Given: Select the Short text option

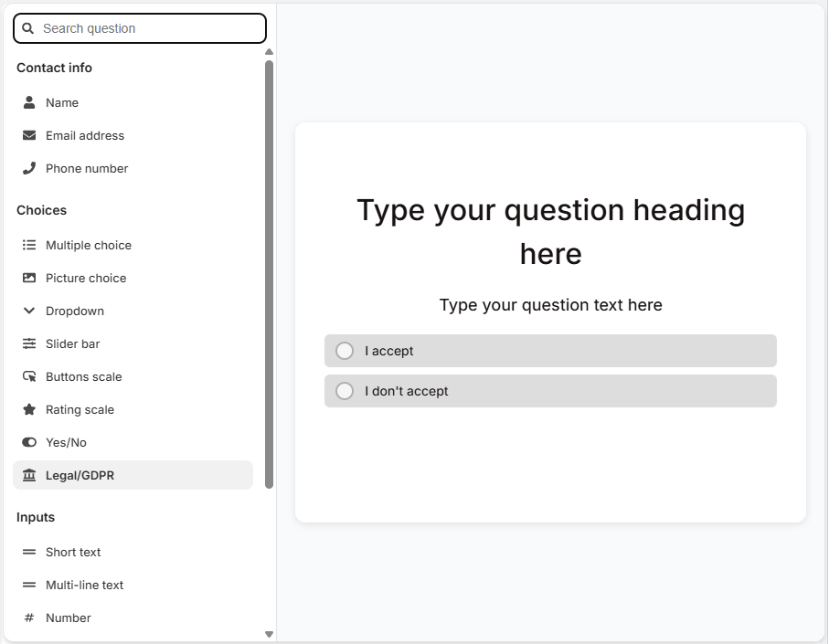Looking at the screenshot, I should (x=73, y=552).
